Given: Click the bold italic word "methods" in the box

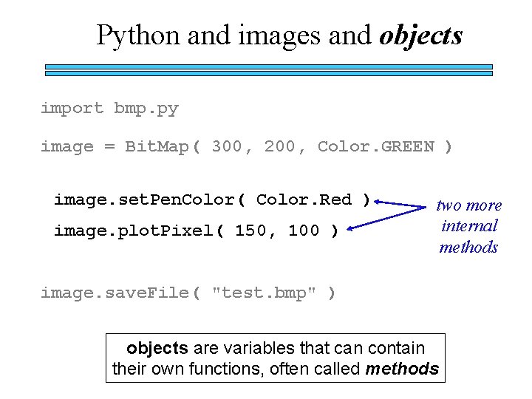Looking at the screenshot, I should (x=402, y=369).
